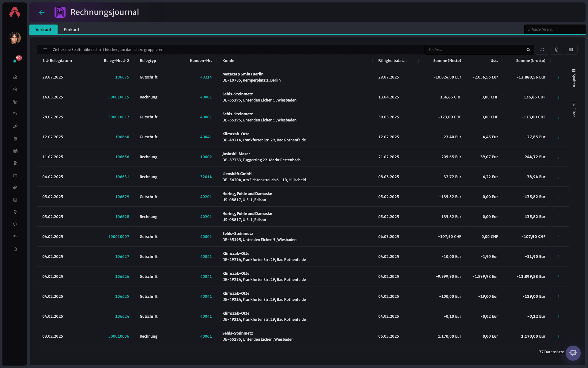
Task: Open the chat support bubble
Action: click(x=573, y=353)
